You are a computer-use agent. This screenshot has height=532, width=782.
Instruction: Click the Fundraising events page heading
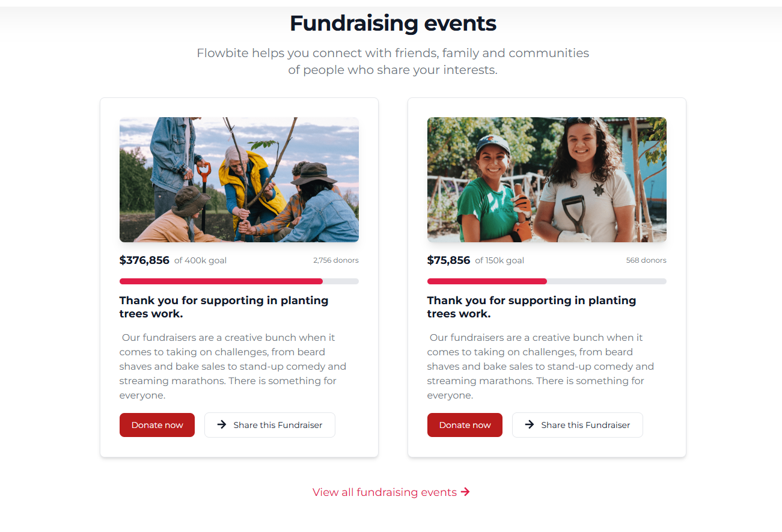click(x=393, y=23)
